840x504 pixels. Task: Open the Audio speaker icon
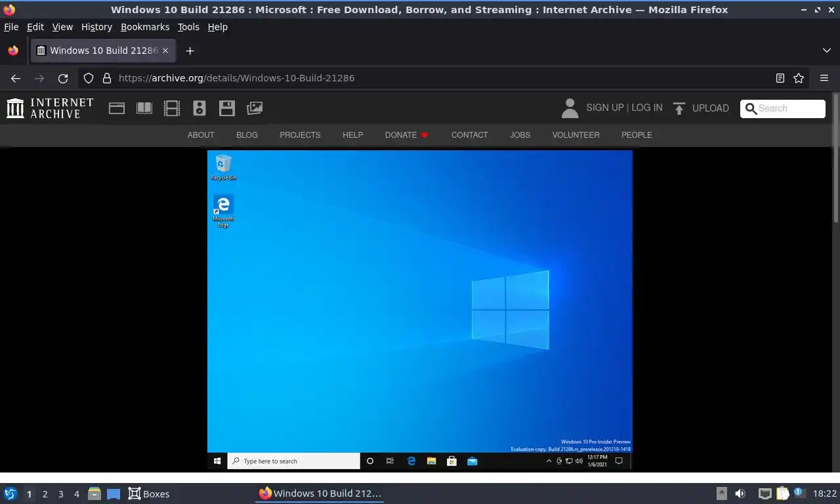199,108
